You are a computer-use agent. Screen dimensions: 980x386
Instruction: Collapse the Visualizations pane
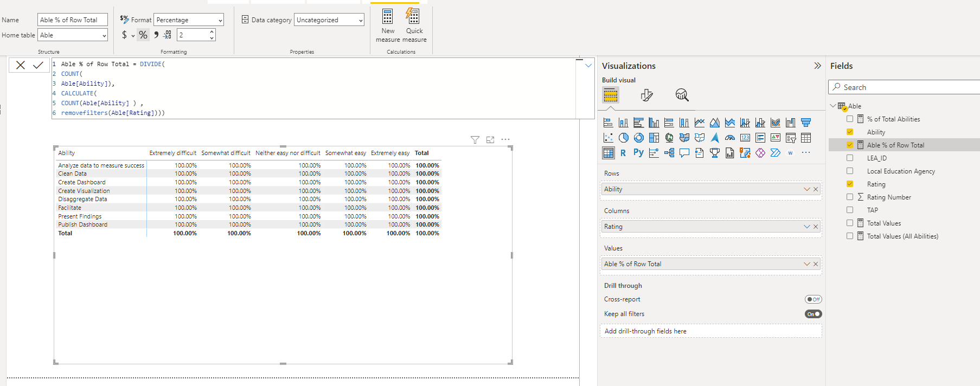pos(817,66)
